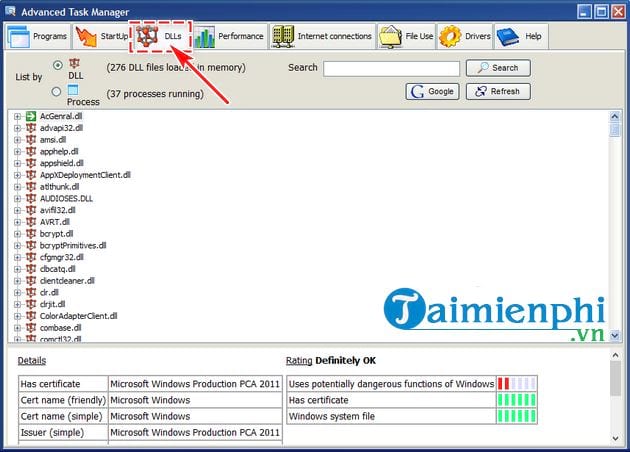The width and height of the screenshot is (630, 452).
Task: Switch to the StartUp tab
Action: 101,36
